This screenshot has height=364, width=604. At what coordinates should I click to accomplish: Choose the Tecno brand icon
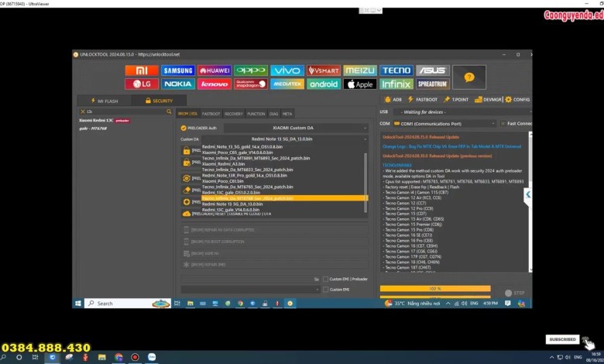396,70
